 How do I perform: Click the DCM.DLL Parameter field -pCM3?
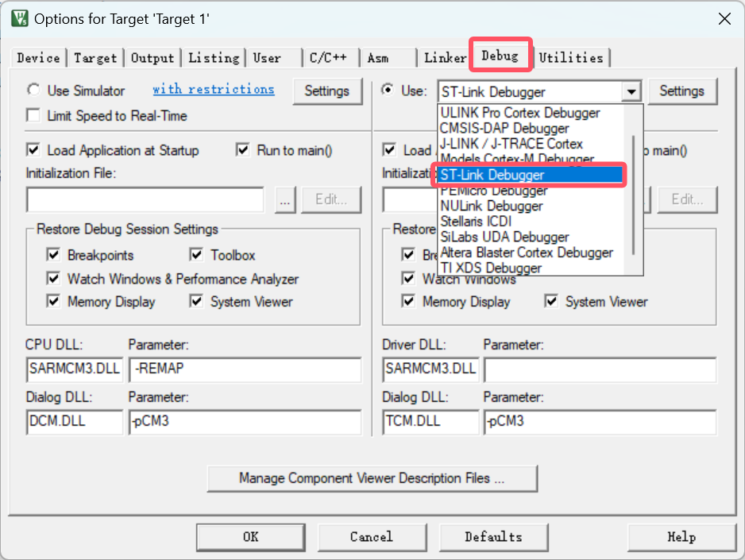(x=245, y=423)
